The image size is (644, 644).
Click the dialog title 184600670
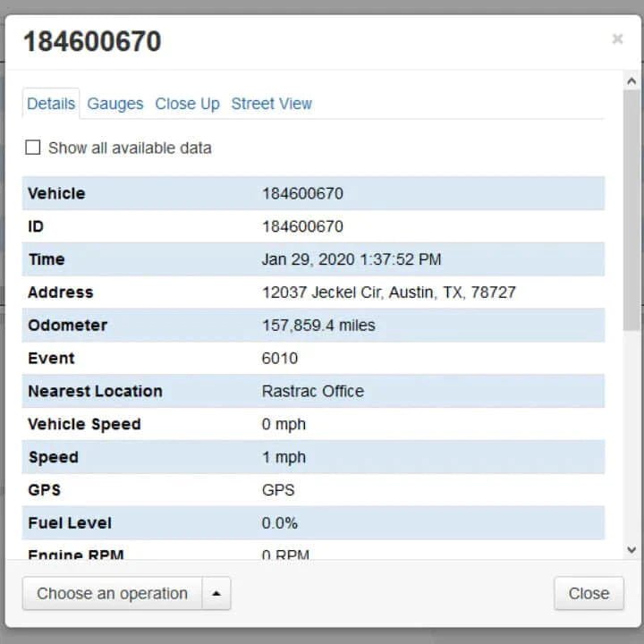click(x=92, y=42)
